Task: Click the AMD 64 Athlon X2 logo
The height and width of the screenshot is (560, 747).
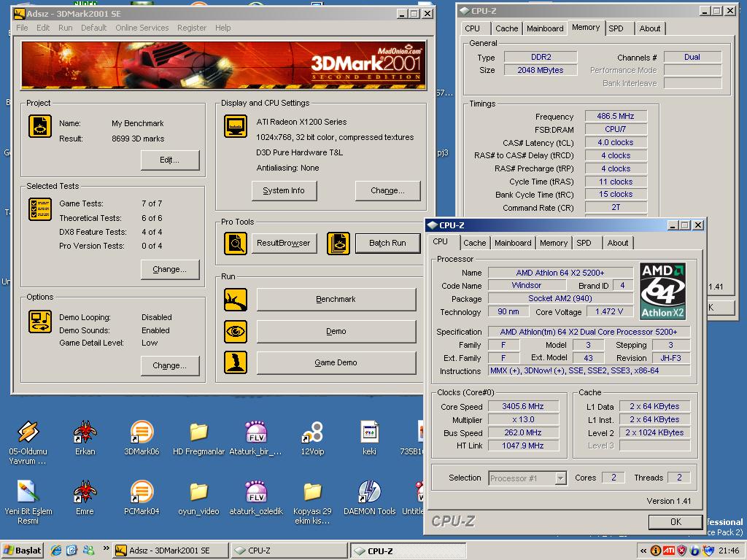Action: coord(662,291)
